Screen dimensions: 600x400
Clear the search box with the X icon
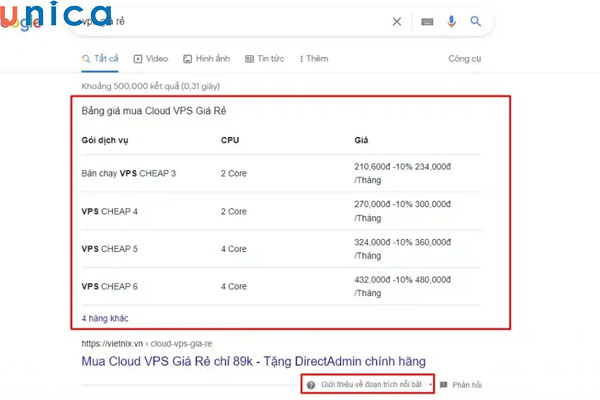[x=397, y=21]
